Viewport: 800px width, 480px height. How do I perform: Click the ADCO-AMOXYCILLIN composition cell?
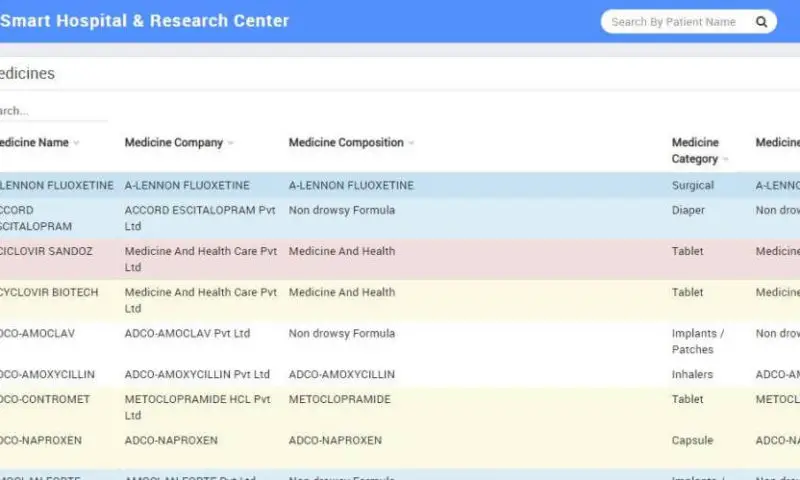341,374
